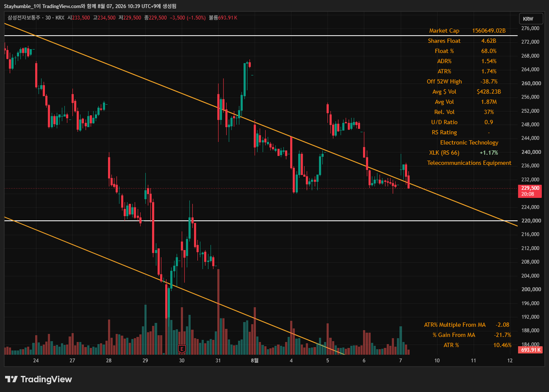The width and height of the screenshot is (549, 392).
Task: Click the 'Market Cap' label
Action: [x=444, y=31]
